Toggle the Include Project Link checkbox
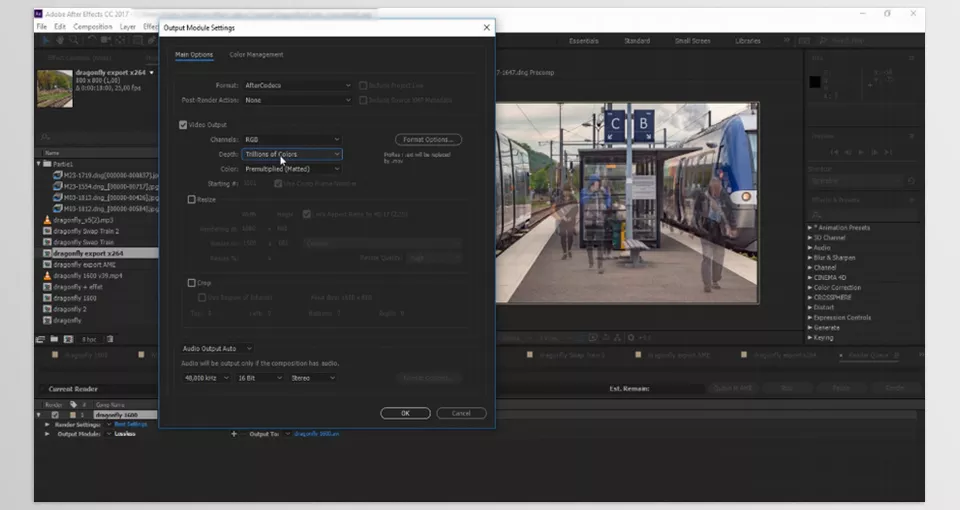Screen dimensions: 960x510 click(363, 86)
